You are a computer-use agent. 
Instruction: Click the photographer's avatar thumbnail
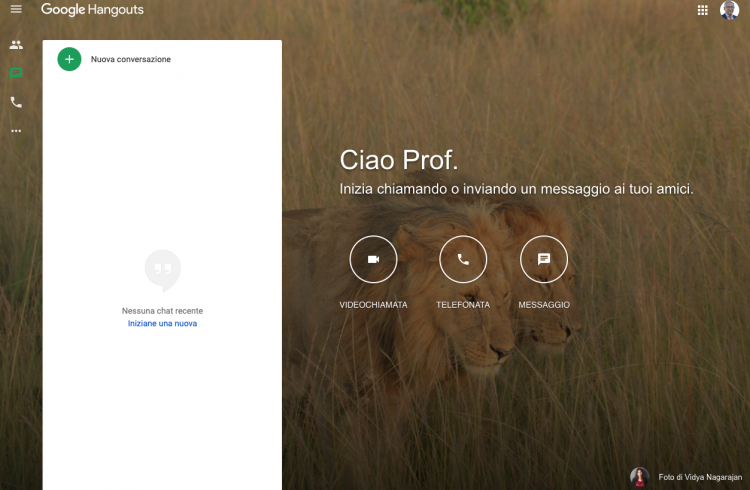coord(639,477)
